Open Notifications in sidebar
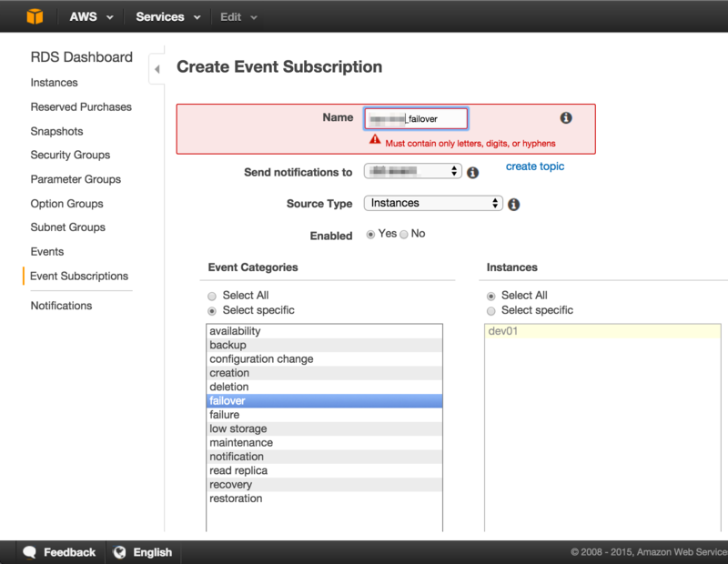The height and width of the screenshot is (564, 728). coord(61,306)
